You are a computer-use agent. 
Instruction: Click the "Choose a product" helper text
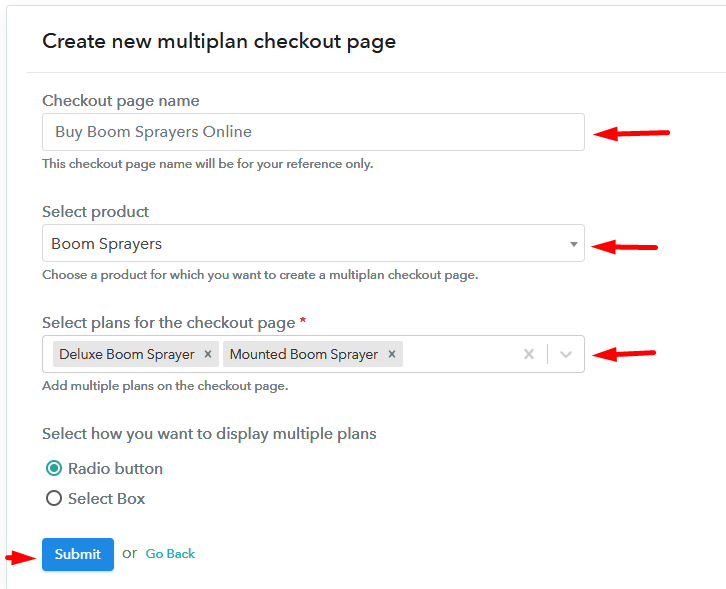coord(259,275)
